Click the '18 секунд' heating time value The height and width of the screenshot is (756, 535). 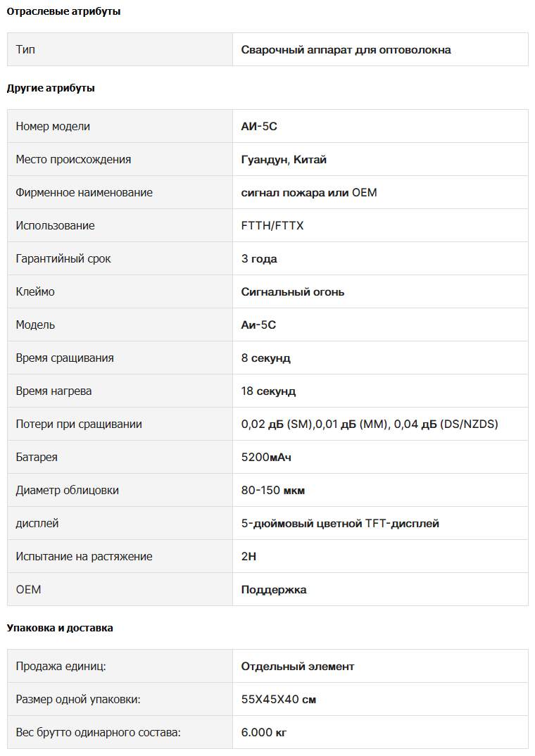(x=268, y=391)
